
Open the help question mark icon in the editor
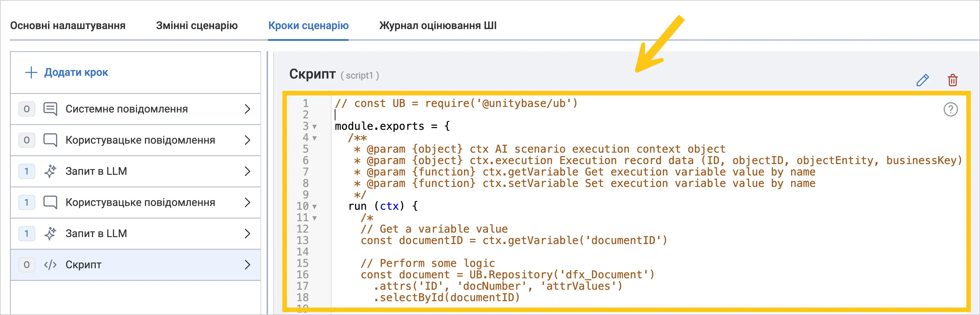click(950, 110)
